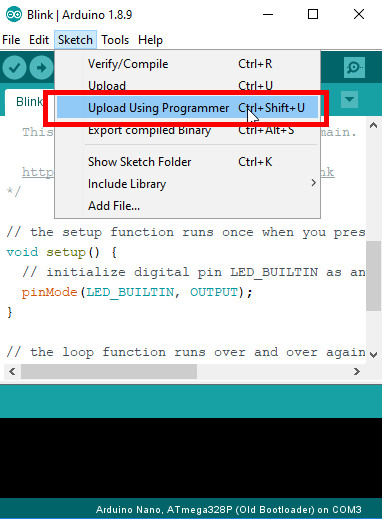Viewport: 382px width, 519px height.
Task: Click the Verify checkmark toolbar button
Action: 14,68
